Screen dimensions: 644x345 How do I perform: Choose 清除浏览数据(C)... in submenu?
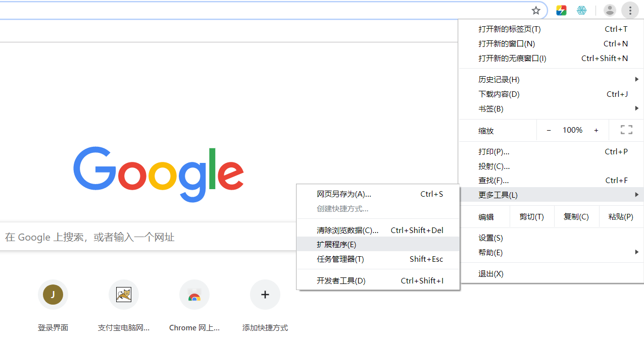point(378,231)
